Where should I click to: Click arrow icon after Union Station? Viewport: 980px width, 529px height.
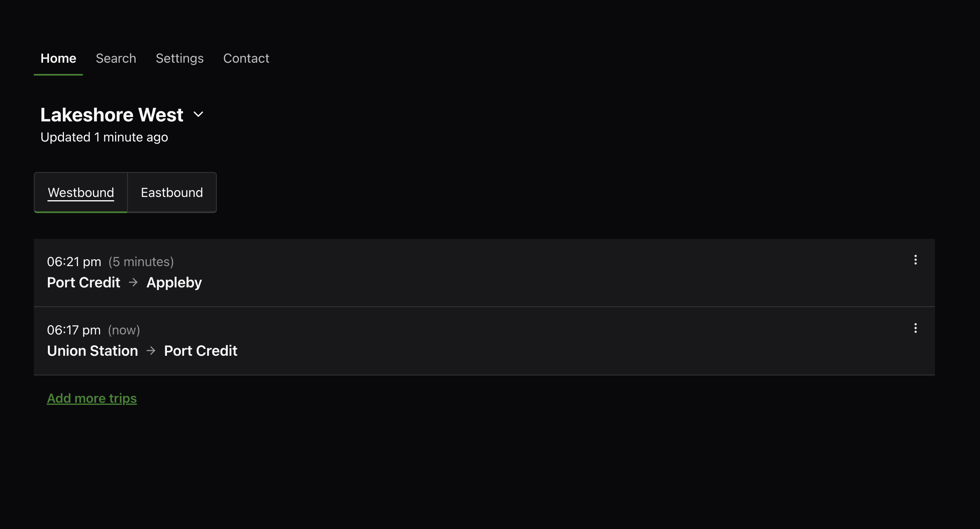(151, 351)
